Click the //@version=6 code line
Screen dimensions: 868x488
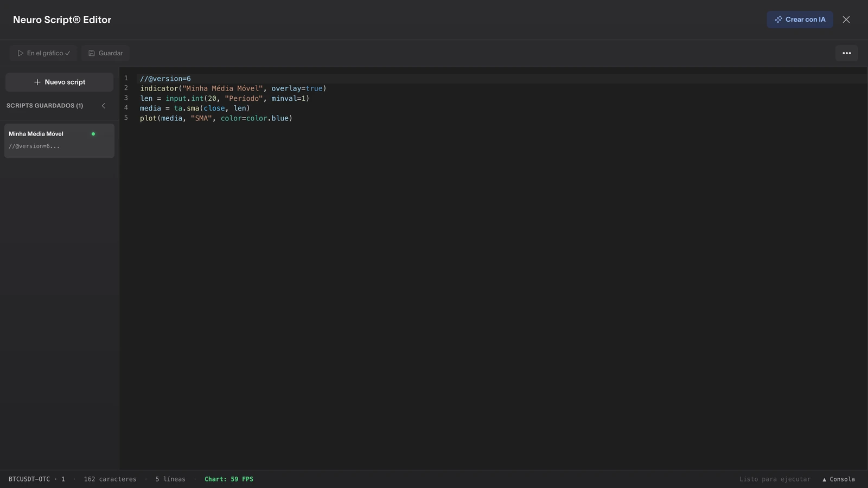(165, 79)
